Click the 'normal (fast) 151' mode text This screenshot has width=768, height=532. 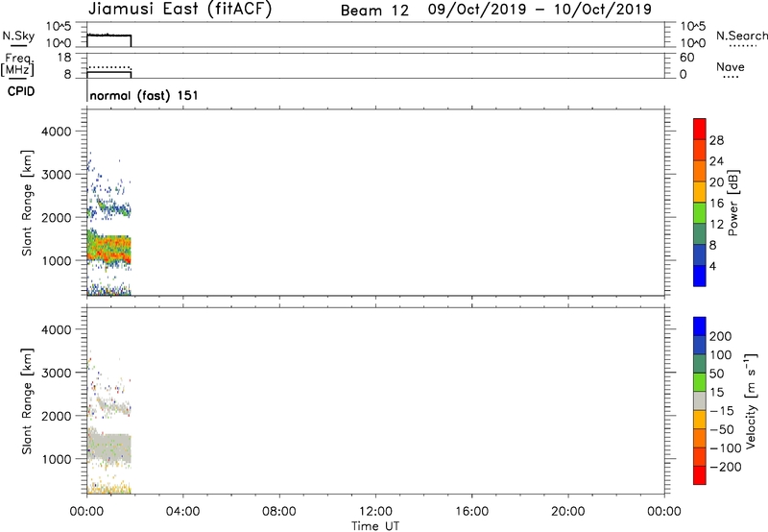click(x=144, y=95)
